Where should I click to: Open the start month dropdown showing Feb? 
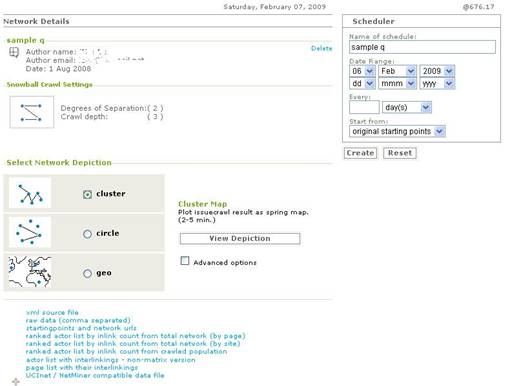(x=397, y=71)
